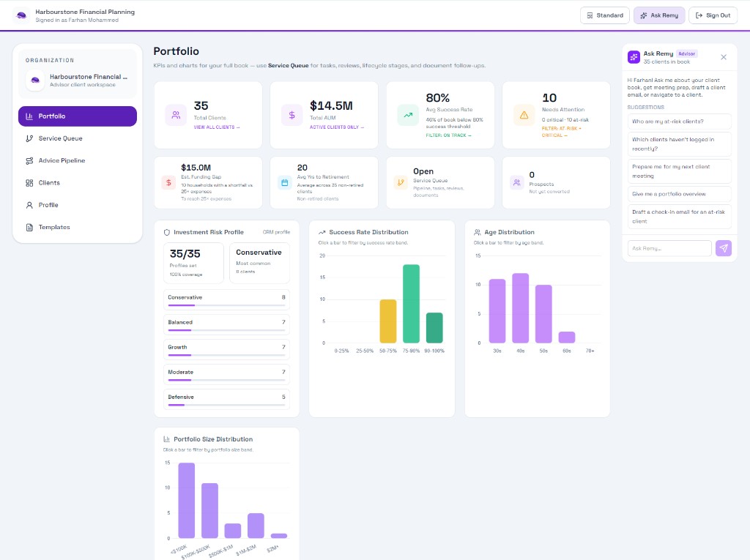Filter by the $1M-$2M portfolio bar
Image resolution: width=750 pixels, height=560 pixels.
click(256, 526)
